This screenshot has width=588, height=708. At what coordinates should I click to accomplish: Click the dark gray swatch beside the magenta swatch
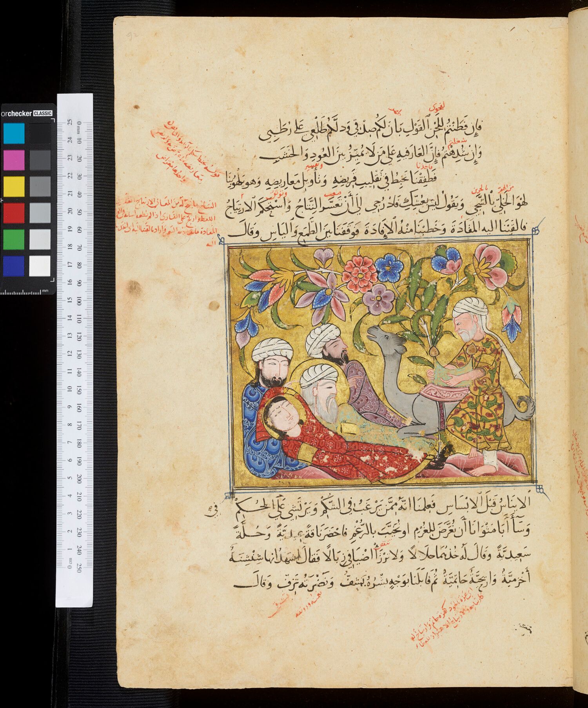click(x=40, y=160)
